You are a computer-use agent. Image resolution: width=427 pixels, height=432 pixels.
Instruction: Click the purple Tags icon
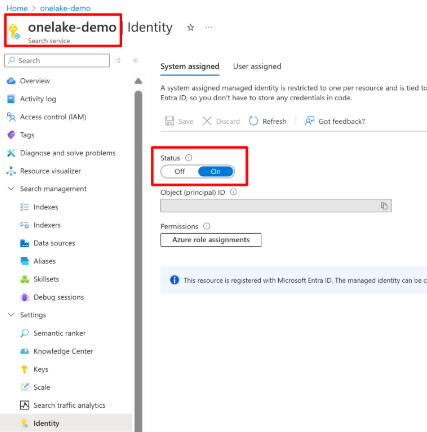pyautogui.click(x=11, y=135)
